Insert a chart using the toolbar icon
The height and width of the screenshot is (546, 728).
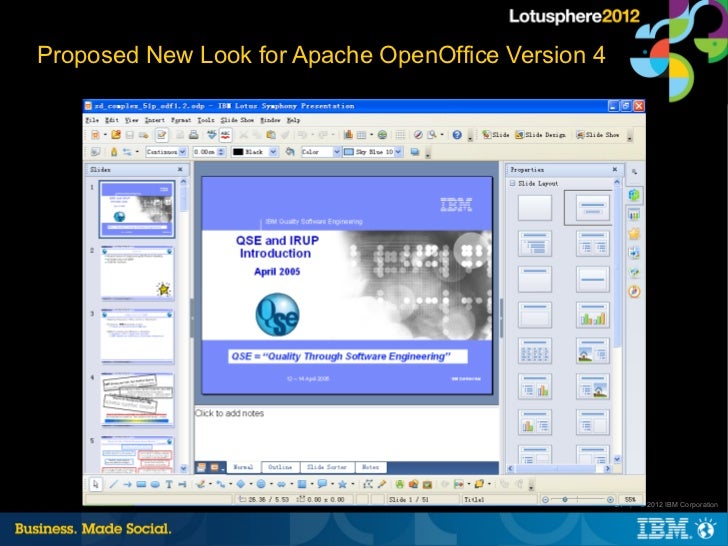[348, 135]
